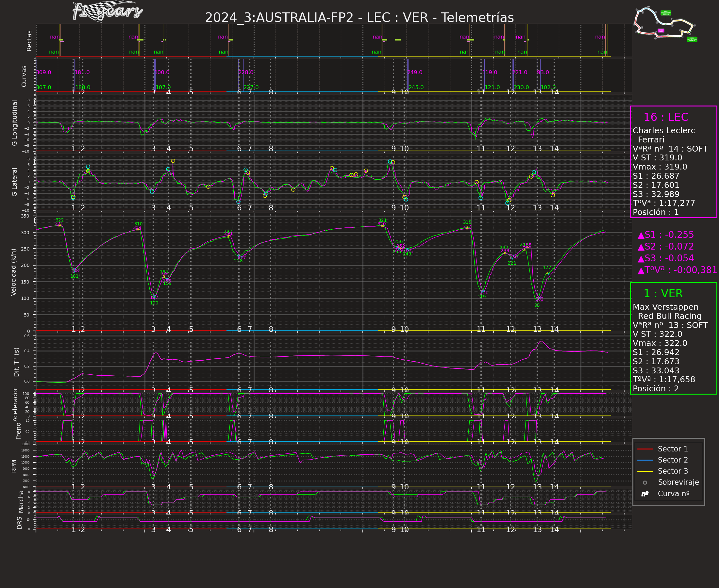Click the 16 : LEC driver heading
Screen dimensions: 719x588
(x=665, y=117)
